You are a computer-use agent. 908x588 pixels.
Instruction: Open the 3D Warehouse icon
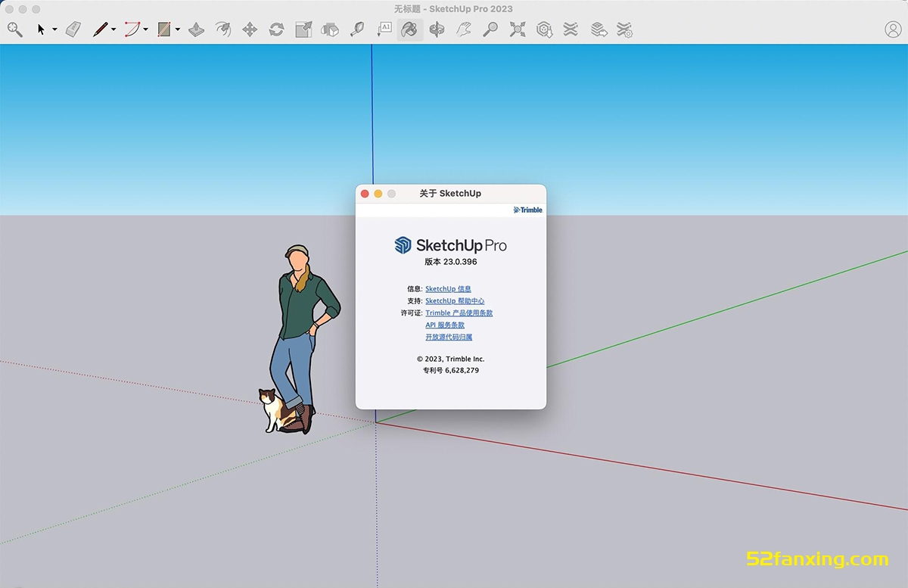tap(544, 30)
